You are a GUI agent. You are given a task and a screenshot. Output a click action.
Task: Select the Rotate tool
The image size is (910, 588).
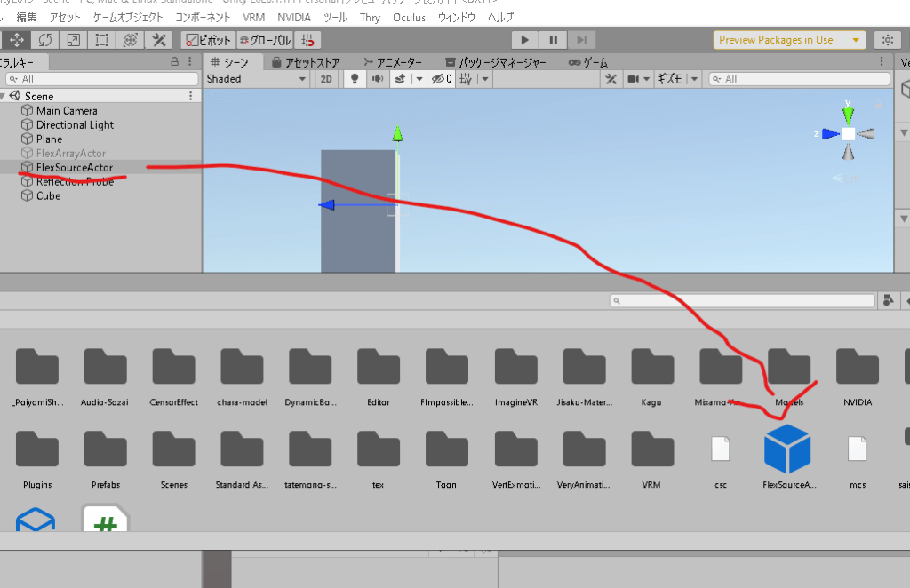coord(44,40)
